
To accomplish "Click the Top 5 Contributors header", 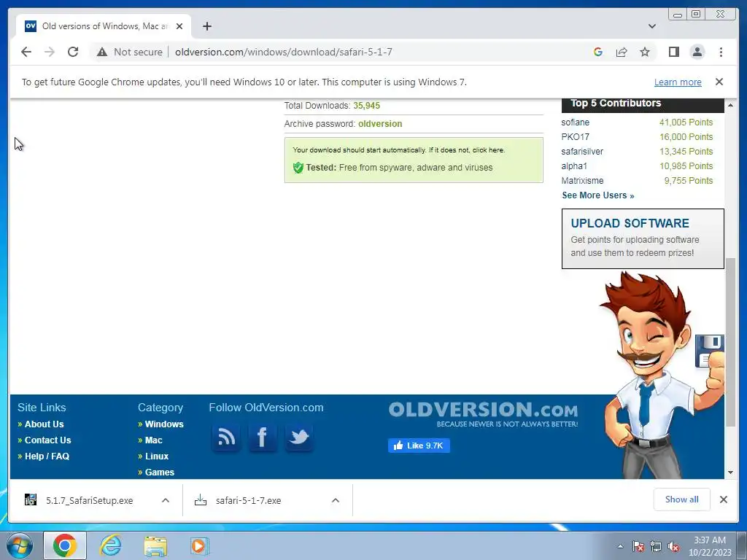I will (x=643, y=104).
